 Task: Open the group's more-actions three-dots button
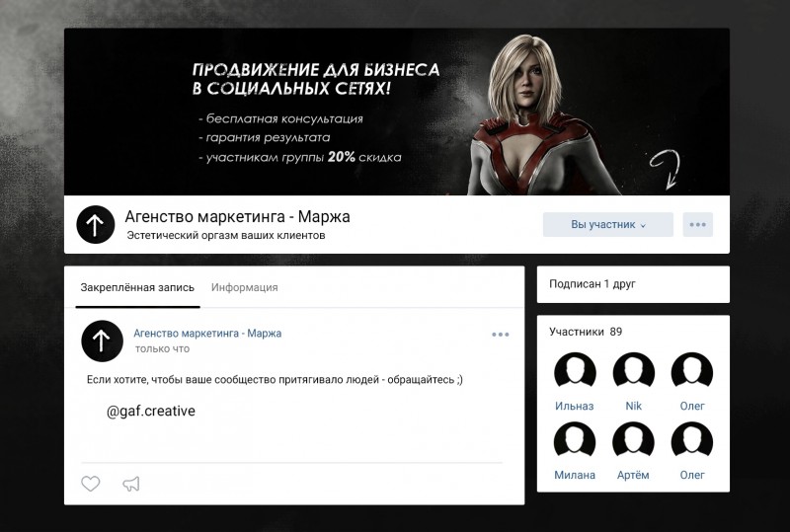[698, 225]
